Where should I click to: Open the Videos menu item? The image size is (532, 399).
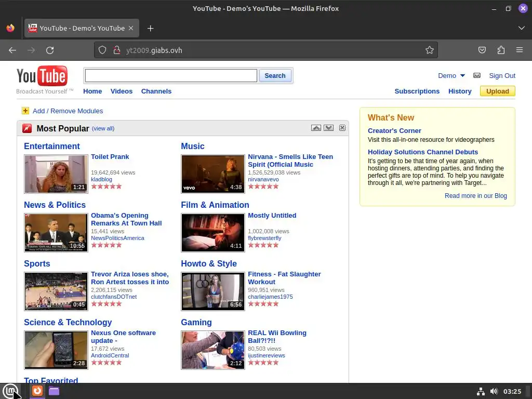122,91
